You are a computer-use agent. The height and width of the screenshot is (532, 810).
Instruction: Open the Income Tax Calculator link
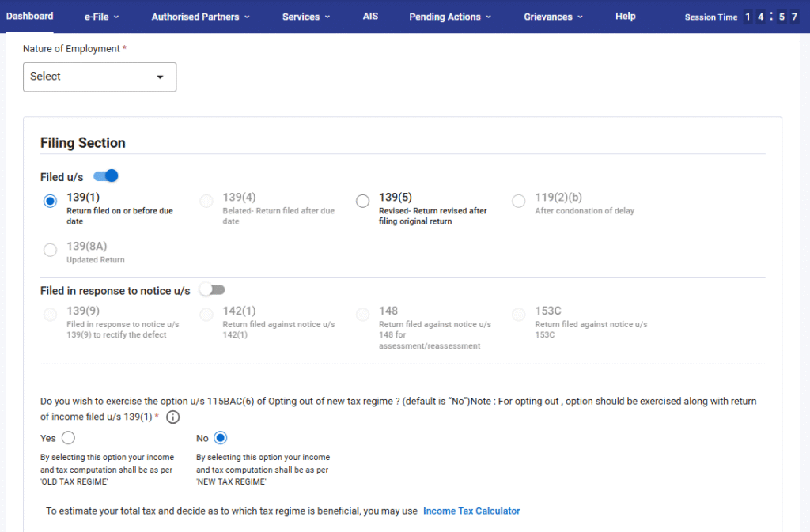[x=471, y=511]
